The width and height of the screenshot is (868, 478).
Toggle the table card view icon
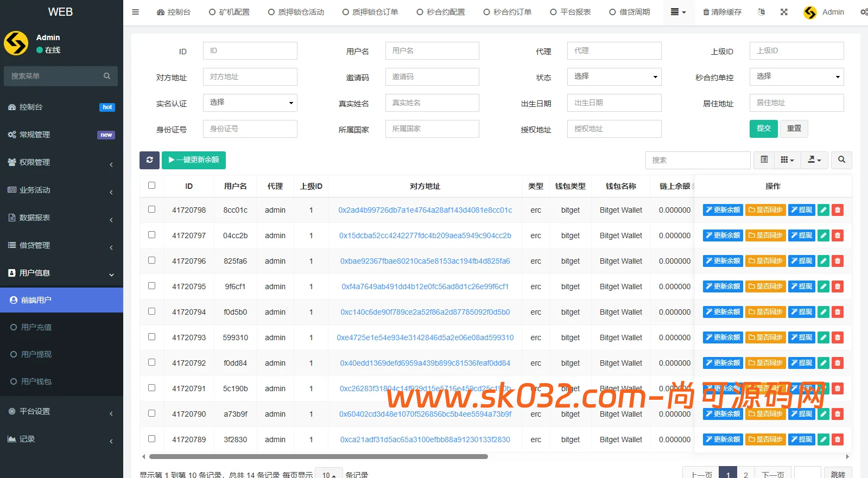point(764,160)
